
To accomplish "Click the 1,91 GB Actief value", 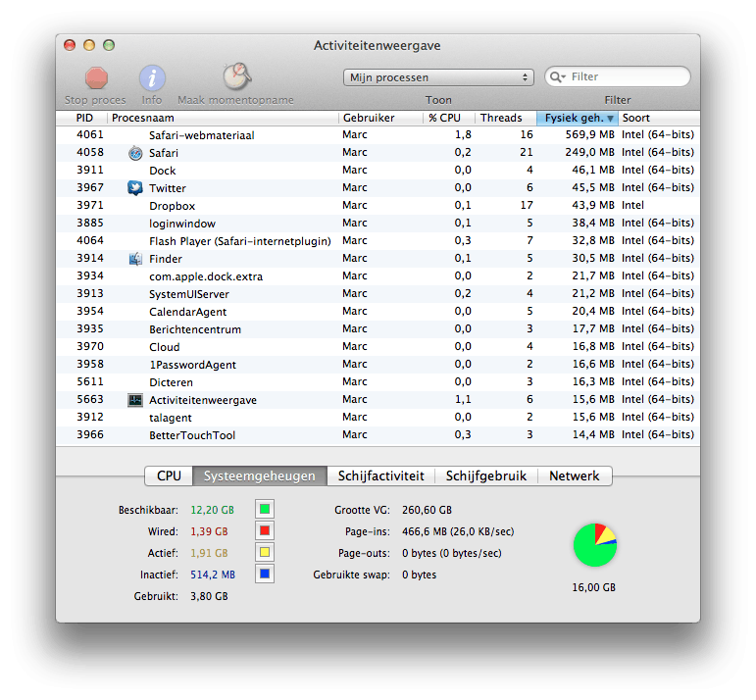I will pyautogui.click(x=209, y=553).
